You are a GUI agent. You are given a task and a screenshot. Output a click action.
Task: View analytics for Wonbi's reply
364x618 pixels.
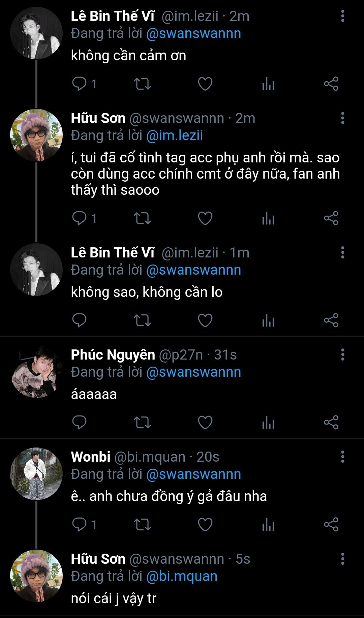tap(268, 524)
